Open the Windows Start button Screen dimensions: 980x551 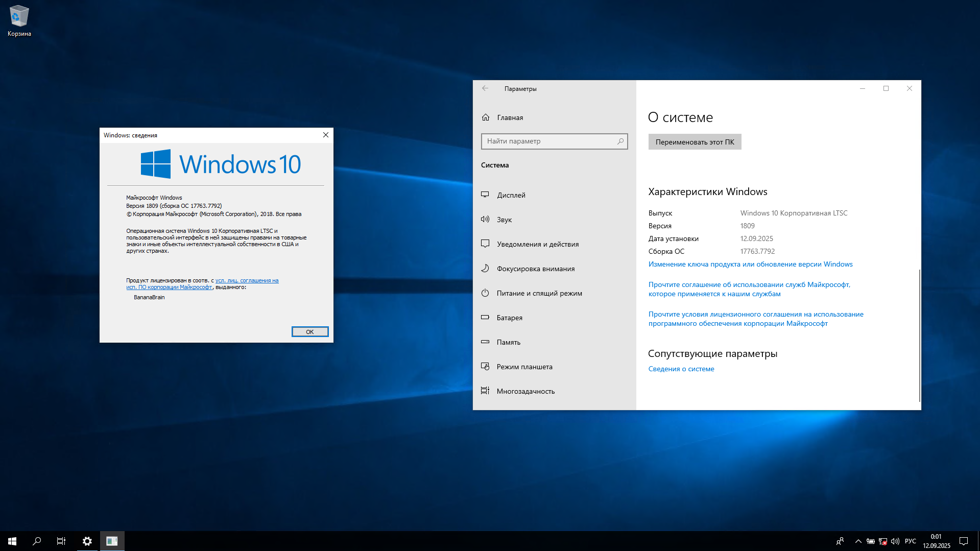[12, 541]
